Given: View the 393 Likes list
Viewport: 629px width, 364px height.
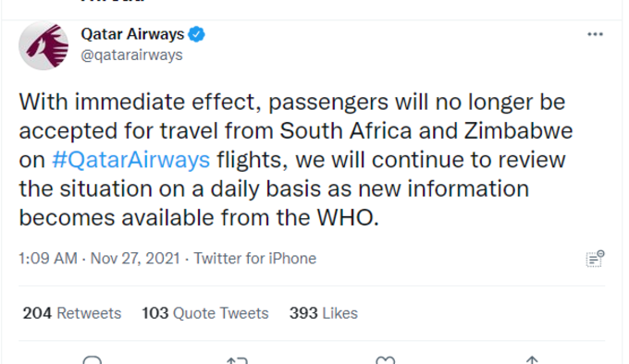Looking at the screenshot, I should (x=324, y=313).
